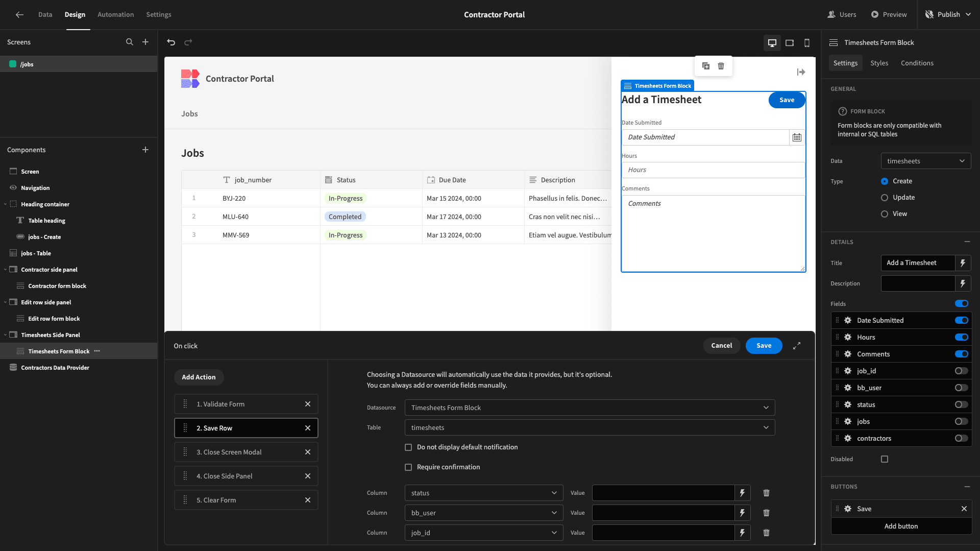Select the Create type radio
980x551 pixels.
(x=885, y=181)
